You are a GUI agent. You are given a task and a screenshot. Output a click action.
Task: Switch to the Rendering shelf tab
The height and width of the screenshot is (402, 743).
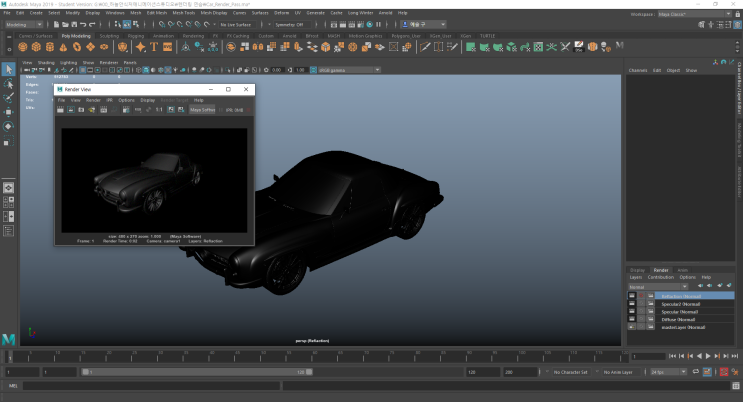pyautogui.click(x=195, y=36)
